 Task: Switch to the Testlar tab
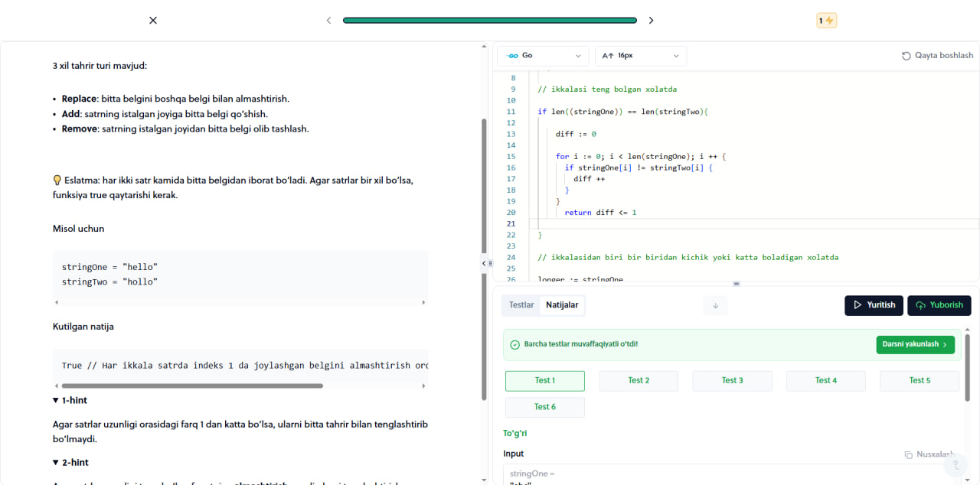[521, 304]
